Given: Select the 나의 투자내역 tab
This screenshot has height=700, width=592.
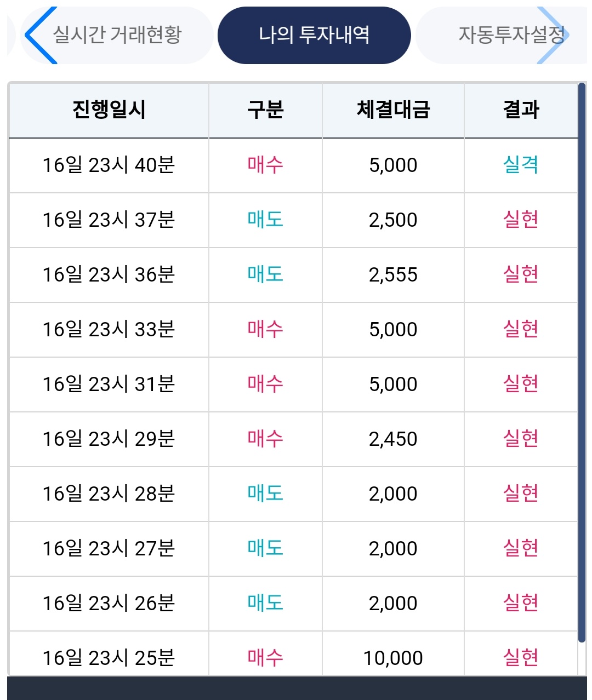Looking at the screenshot, I should point(314,35).
